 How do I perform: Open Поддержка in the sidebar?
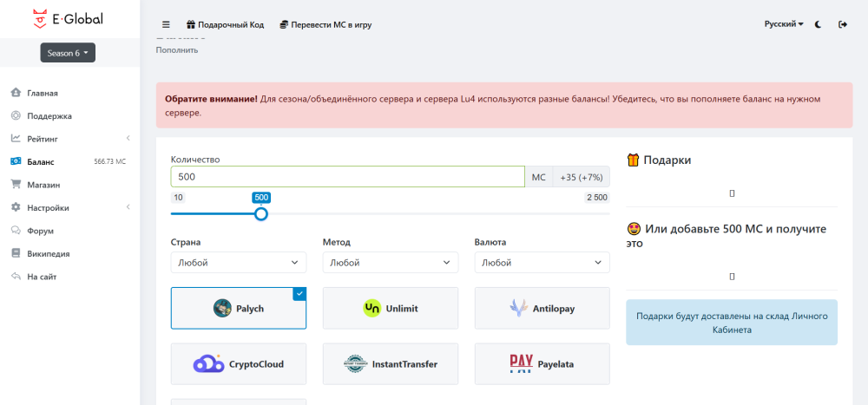(49, 115)
